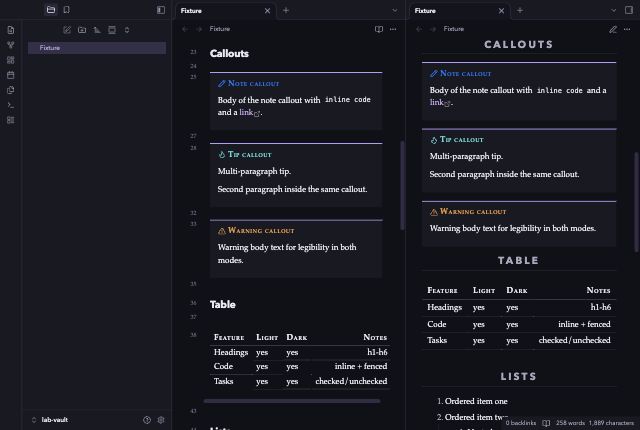Close the left Fixture tab
The height and width of the screenshot is (430, 640).
click(267, 11)
